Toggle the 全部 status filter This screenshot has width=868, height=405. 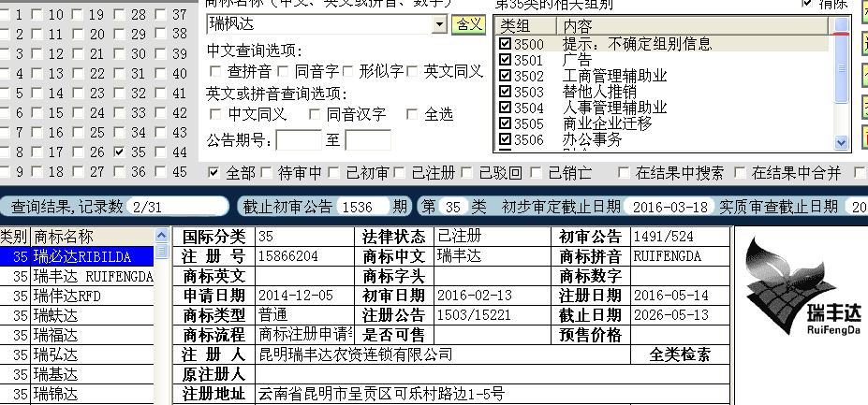click(213, 173)
